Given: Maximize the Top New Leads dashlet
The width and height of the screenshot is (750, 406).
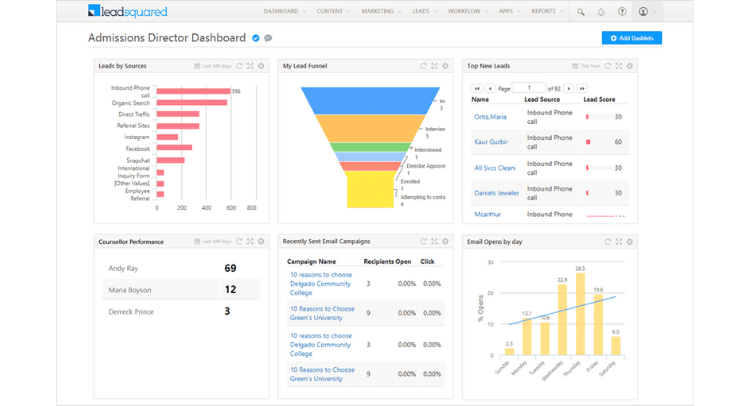Looking at the screenshot, I should [618, 66].
